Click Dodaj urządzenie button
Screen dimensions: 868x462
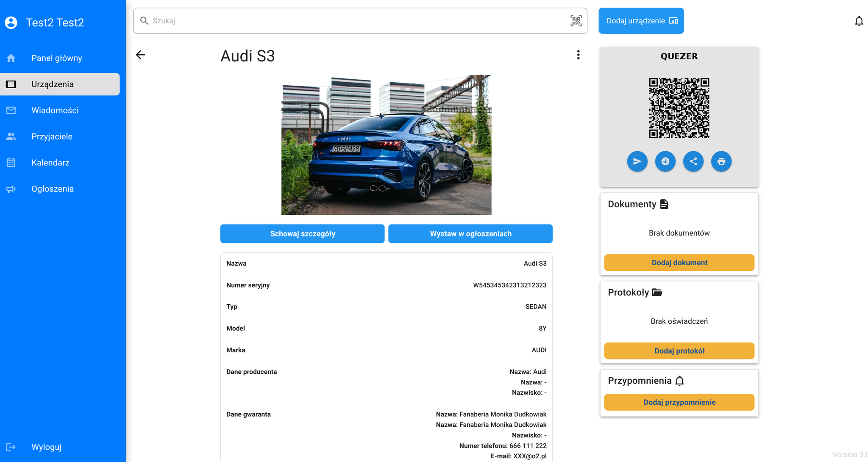point(641,21)
